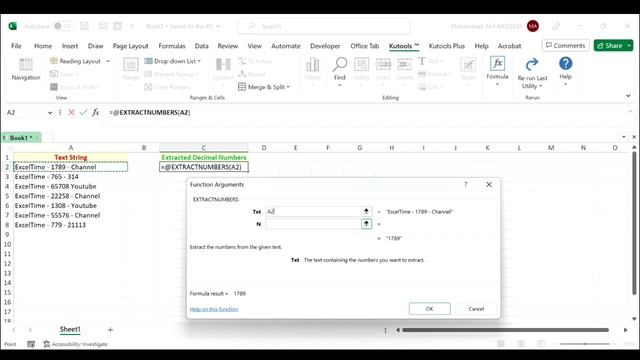Collapse dialog using Txt range selector
This screenshot has height=360, width=640.
tap(366, 211)
